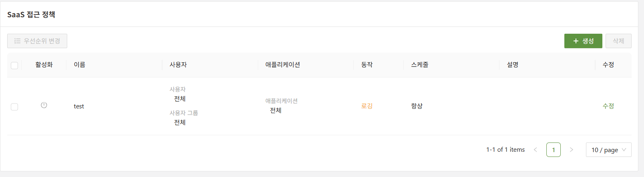Screen dimensions: 644x177
Task: Click the 이름 column header
Action: [79, 65]
